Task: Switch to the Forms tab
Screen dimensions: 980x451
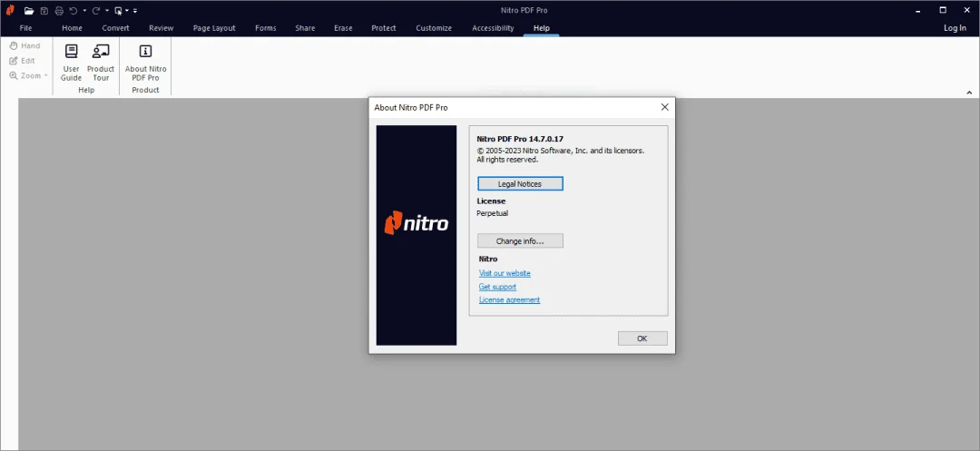Action: (266, 28)
